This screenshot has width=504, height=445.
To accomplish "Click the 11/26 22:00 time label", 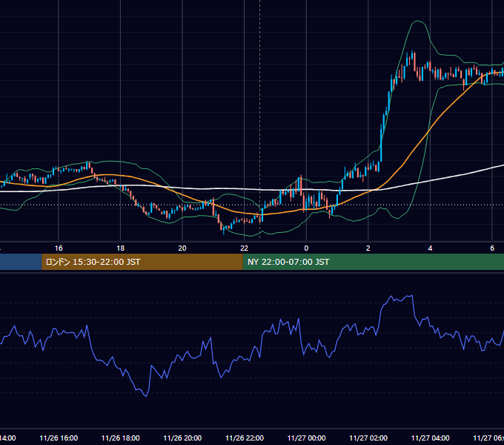I will [245, 438].
